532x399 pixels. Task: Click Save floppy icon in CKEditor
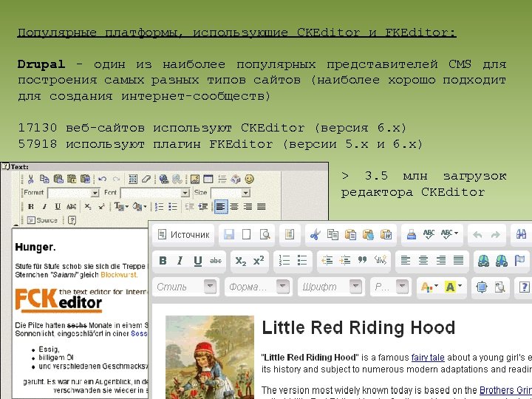click(229, 234)
